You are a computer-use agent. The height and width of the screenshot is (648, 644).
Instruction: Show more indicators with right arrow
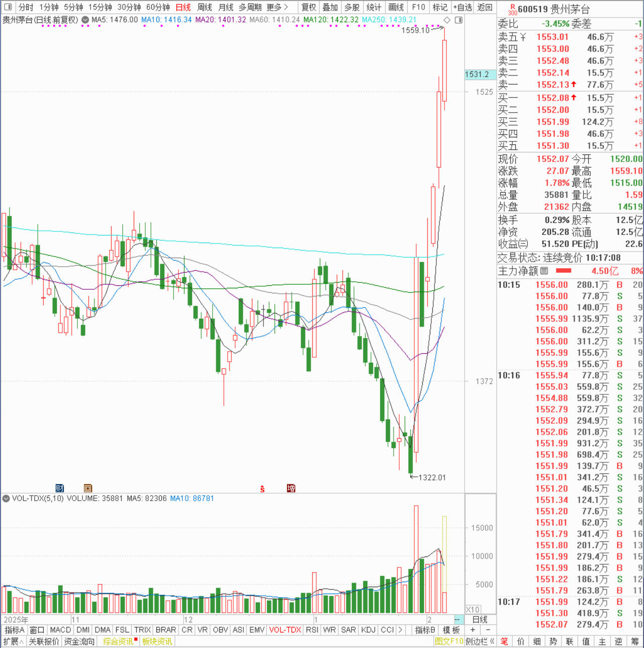(x=400, y=630)
